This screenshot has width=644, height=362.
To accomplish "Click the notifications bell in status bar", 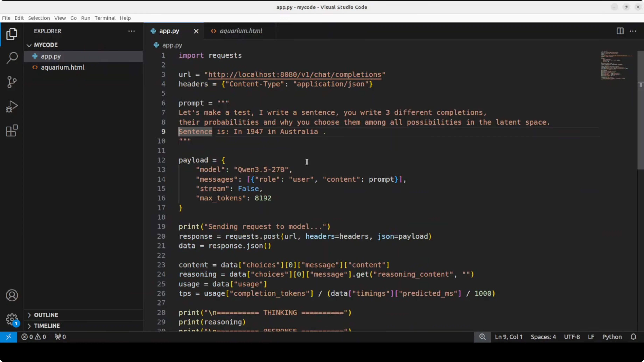I will coord(633,337).
